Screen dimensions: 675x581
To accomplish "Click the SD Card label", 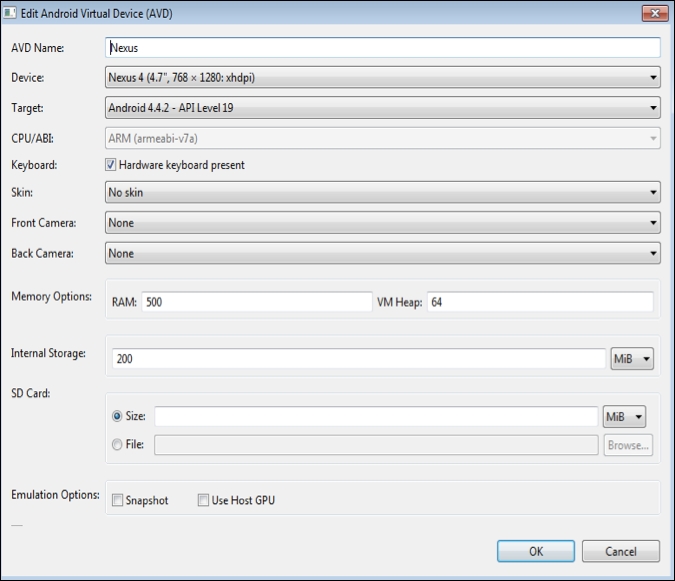I will [31, 393].
